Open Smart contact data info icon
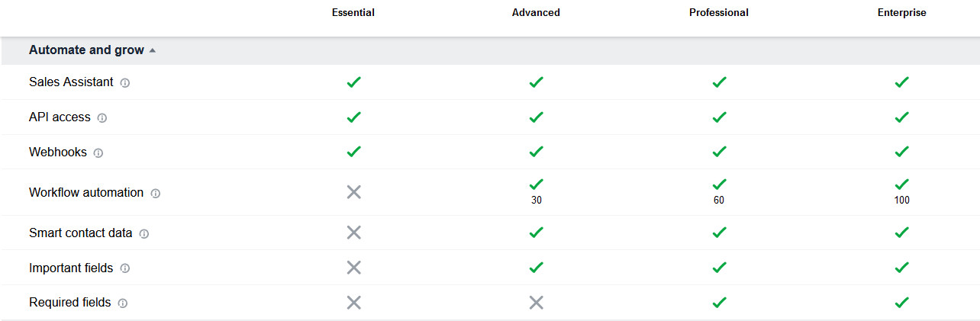Screen dimensions: 980x321 pos(144,234)
